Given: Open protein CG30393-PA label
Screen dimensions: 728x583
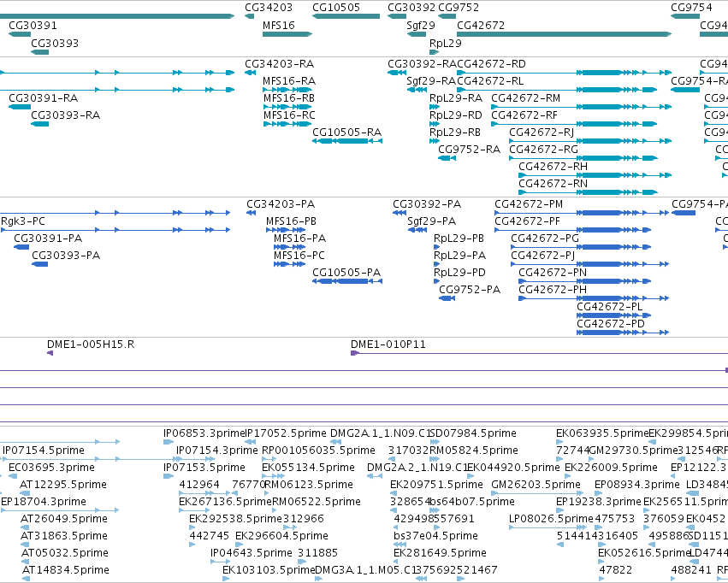Looking at the screenshot, I should click(x=66, y=256).
